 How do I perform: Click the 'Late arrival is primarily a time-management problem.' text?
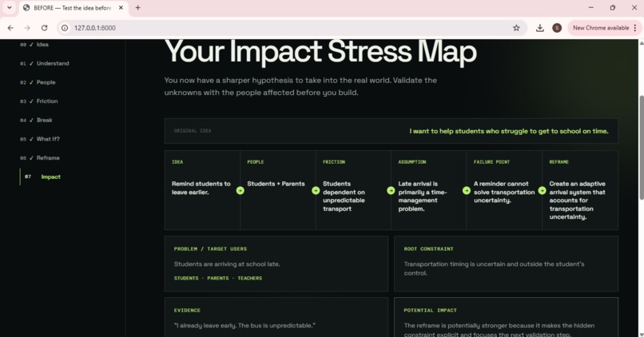(x=422, y=196)
